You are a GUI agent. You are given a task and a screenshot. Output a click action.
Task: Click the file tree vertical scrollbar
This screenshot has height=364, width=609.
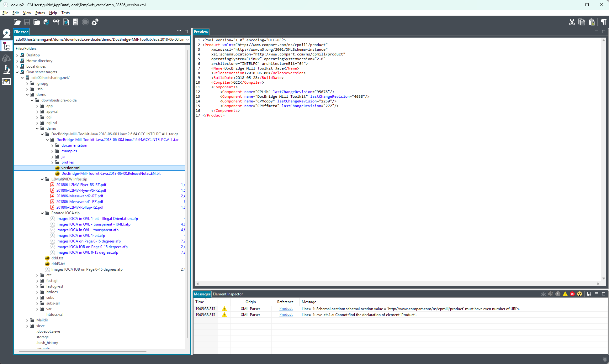(x=188, y=194)
